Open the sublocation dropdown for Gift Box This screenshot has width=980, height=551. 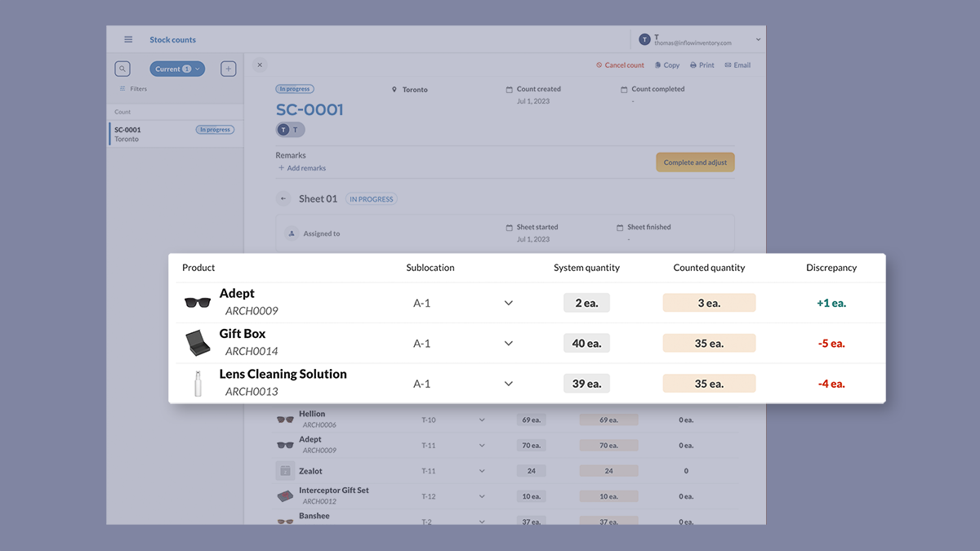pyautogui.click(x=508, y=343)
